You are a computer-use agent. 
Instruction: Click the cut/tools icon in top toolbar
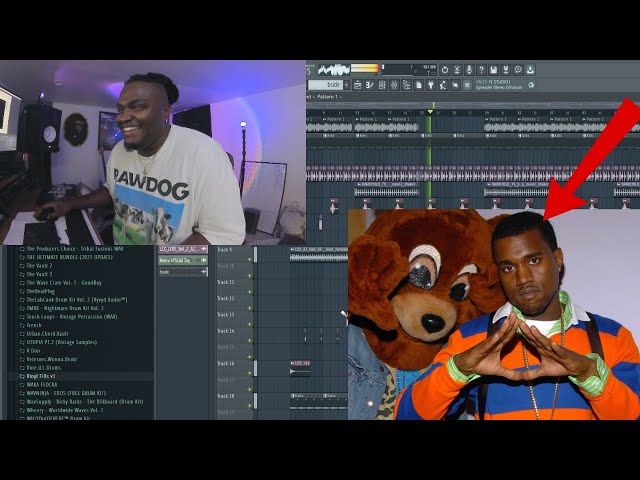tap(457, 70)
